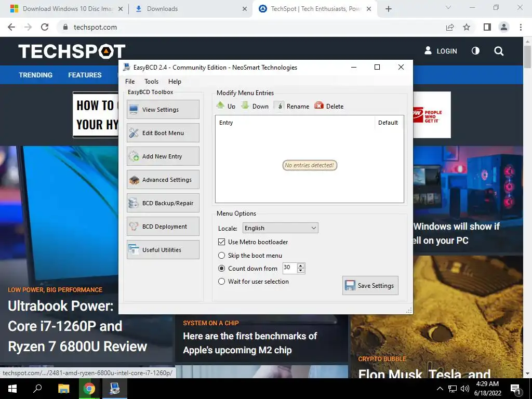Open Chrome three-dot menu
Screen dimensions: 532x399
point(521,27)
